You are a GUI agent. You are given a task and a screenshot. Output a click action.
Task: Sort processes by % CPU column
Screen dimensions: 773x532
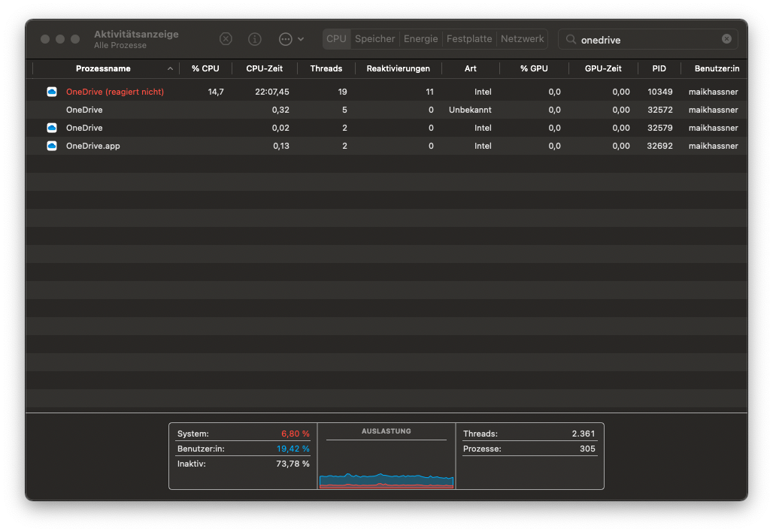pyautogui.click(x=205, y=68)
